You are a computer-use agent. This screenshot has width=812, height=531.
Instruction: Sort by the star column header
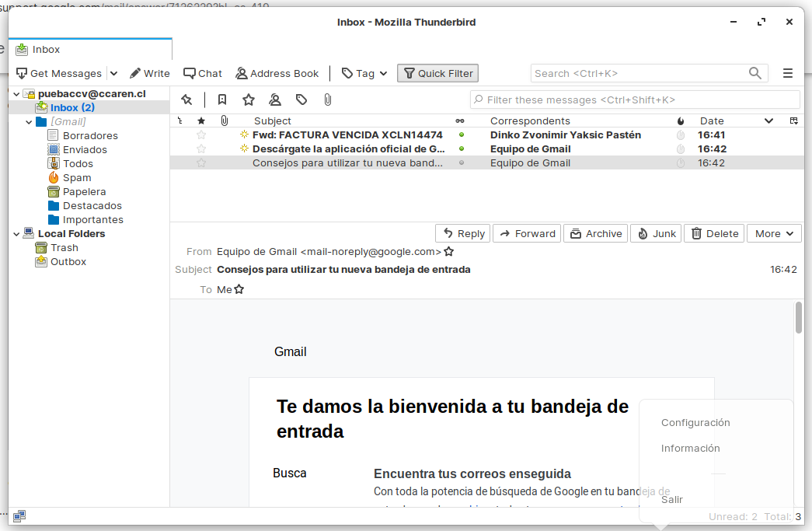(x=201, y=121)
